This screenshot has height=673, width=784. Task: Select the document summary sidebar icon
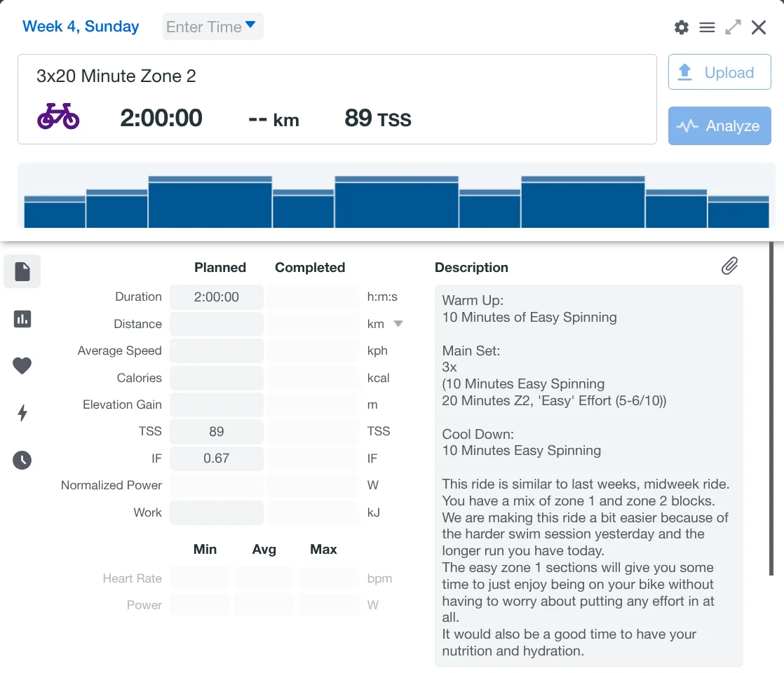pyautogui.click(x=22, y=271)
